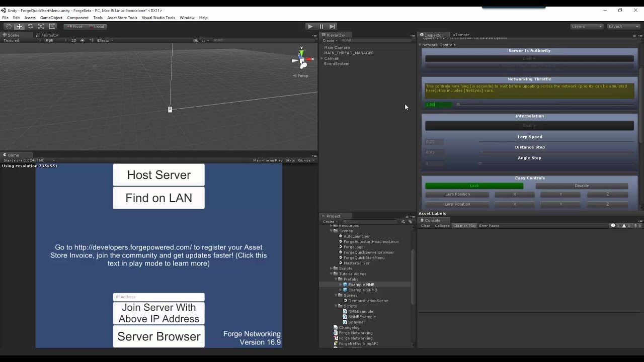Click Find on LAN button
Viewport: 644px width, 362px height.
click(x=159, y=198)
